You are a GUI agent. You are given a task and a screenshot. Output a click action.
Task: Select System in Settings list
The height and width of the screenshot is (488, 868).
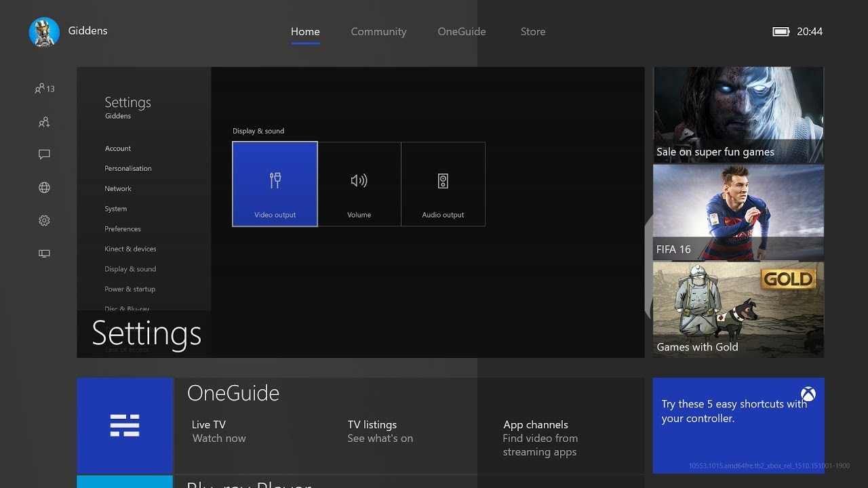116,209
